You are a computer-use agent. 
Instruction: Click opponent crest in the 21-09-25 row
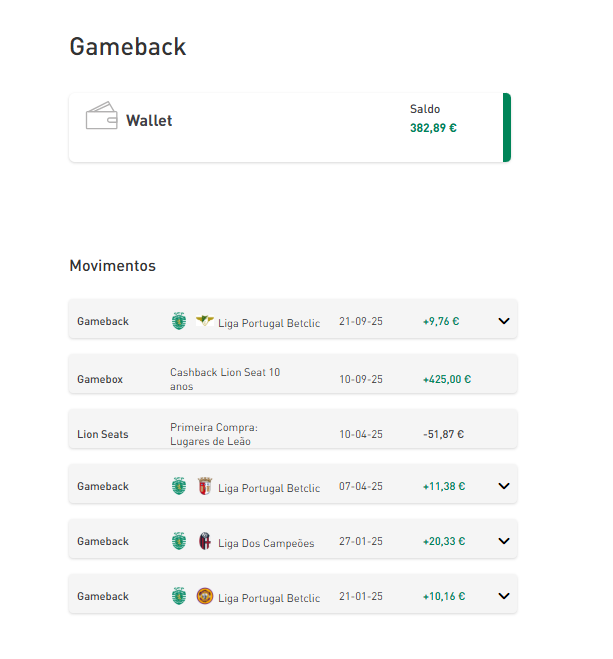pos(205,321)
